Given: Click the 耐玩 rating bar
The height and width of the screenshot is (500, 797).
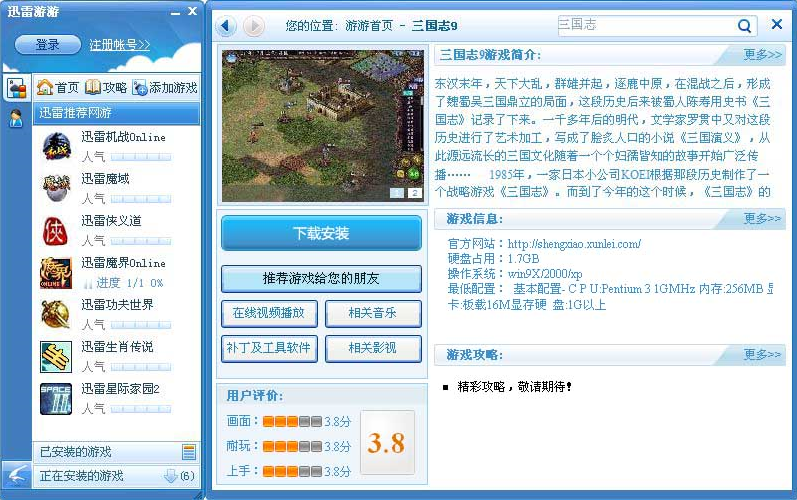Looking at the screenshot, I should click(x=292, y=446).
